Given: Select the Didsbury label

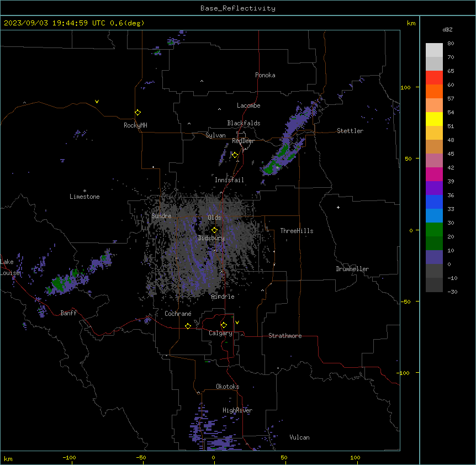Looking at the screenshot, I should click(211, 238).
